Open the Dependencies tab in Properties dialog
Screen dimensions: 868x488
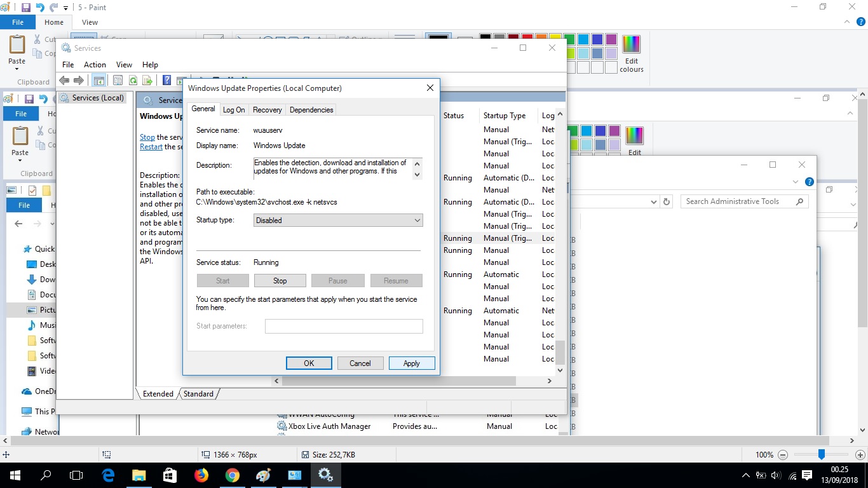point(311,110)
